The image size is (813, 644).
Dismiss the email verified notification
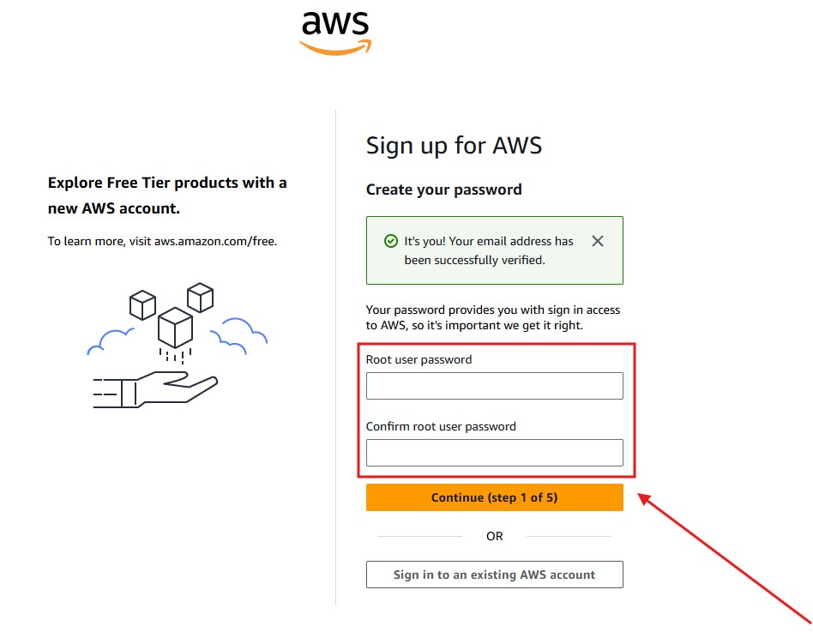point(598,241)
